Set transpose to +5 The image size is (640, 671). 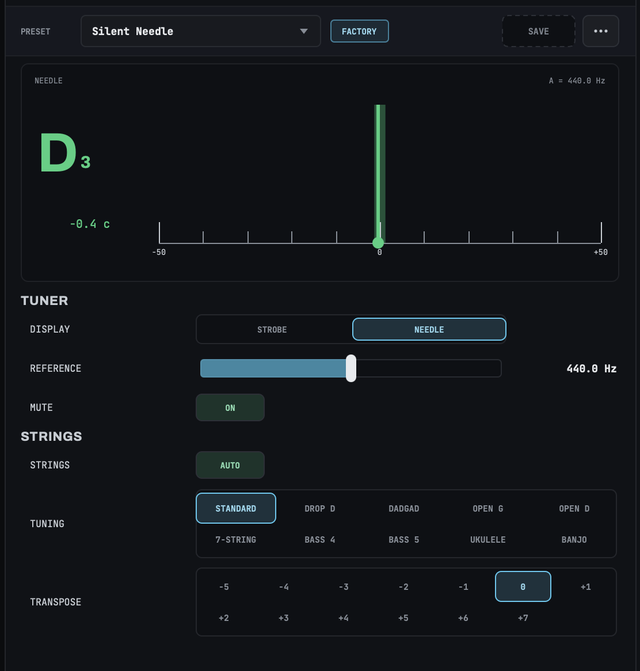[x=403, y=618]
